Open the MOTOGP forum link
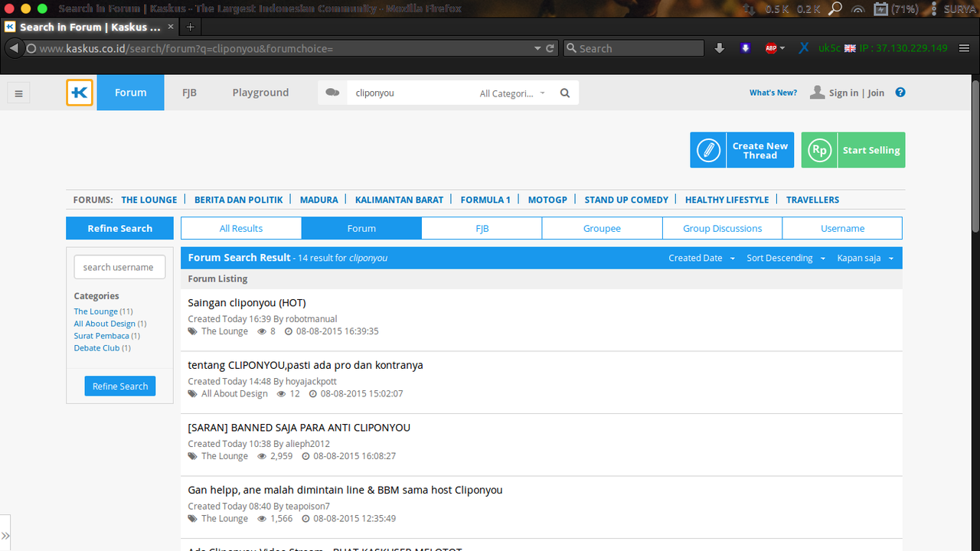Image resolution: width=980 pixels, height=551 pixels. (x=547, y=200)
